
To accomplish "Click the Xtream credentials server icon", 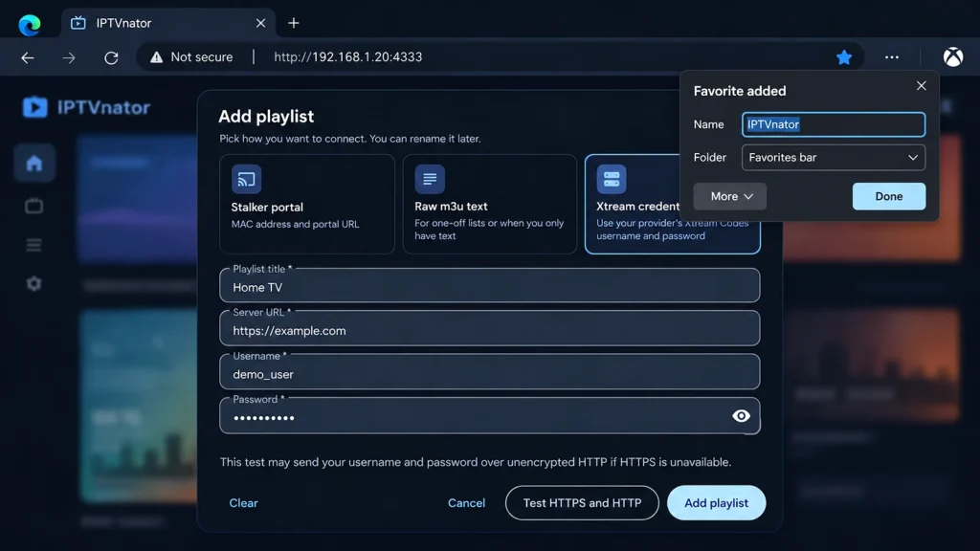I will [612, 179].
